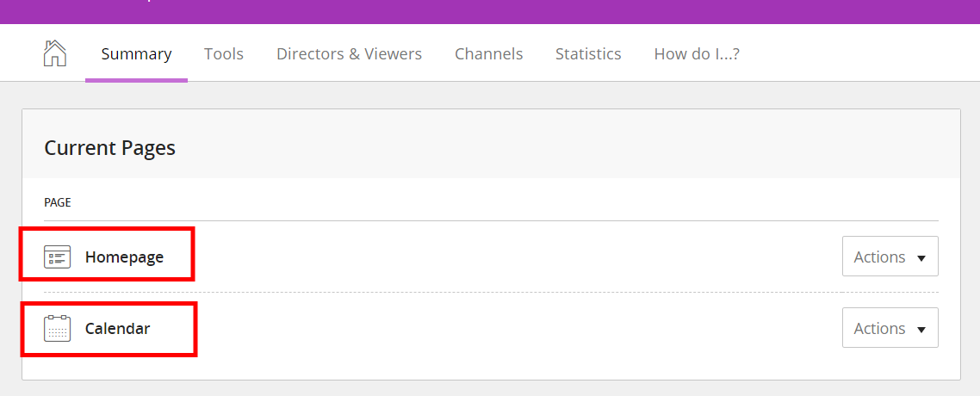Go to the Channels tab

(x=489, y=53)
